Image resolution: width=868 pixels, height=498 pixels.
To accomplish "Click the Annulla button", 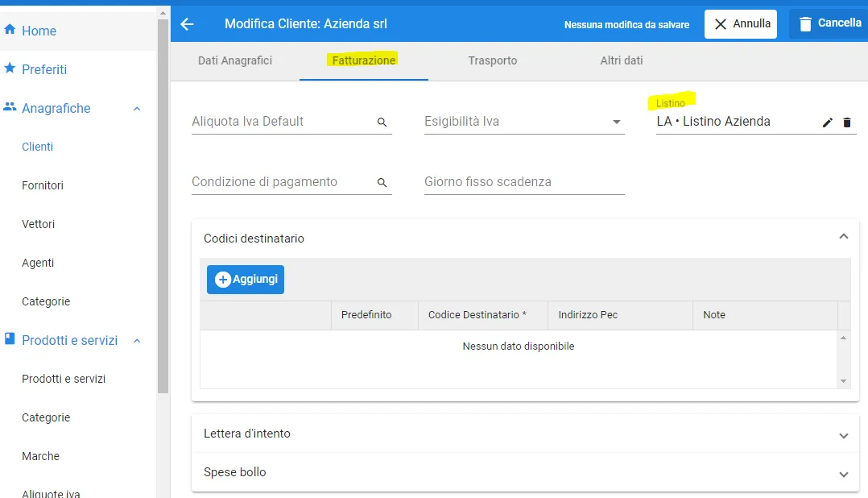I will coord(740,24).
